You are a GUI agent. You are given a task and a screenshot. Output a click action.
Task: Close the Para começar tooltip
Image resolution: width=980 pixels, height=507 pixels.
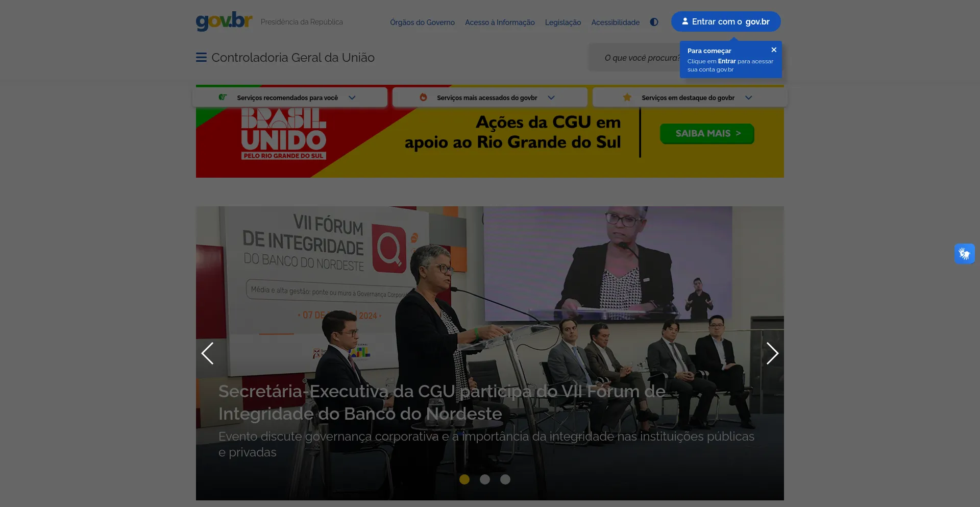point(774,50)
